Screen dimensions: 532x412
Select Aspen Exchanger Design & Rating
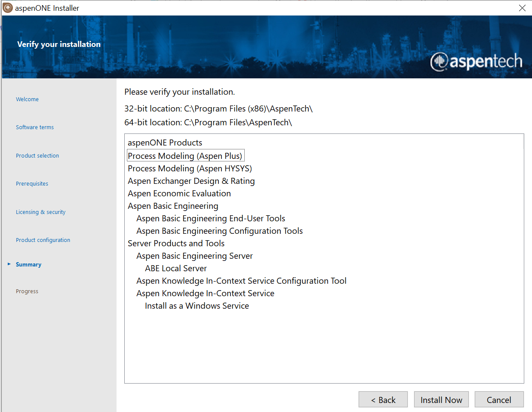(191, 181)
